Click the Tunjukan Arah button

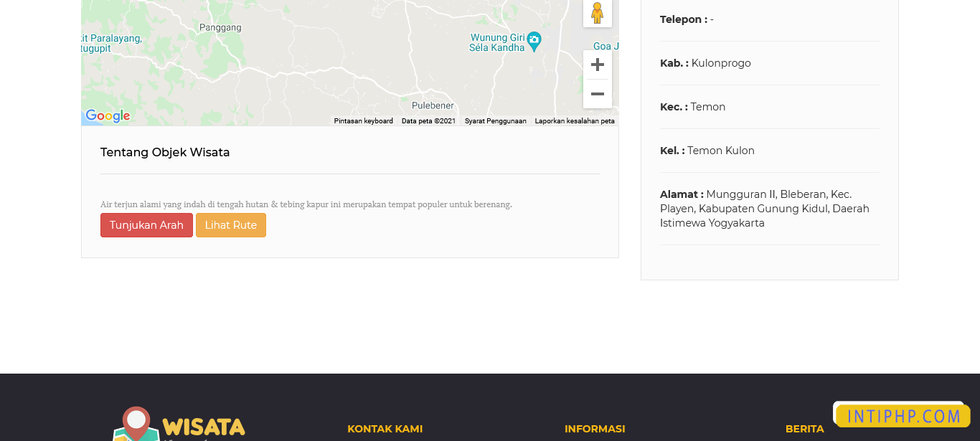[x=146, y=224]
